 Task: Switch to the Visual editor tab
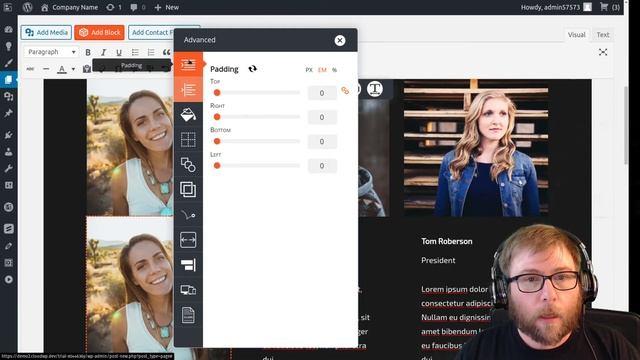[576, 35]
